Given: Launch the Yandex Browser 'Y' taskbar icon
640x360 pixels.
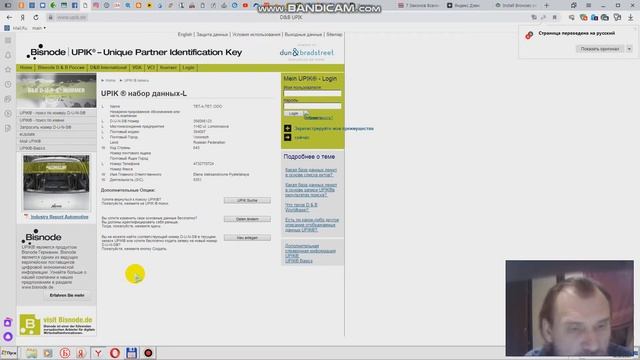Looking at the screenshot, I should coord(98,353).
